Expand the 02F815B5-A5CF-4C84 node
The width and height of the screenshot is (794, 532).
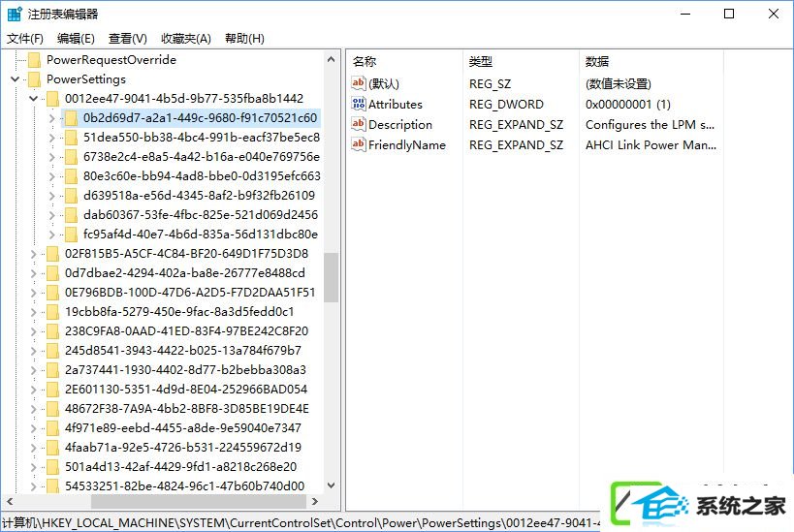[x=33, y=254]
